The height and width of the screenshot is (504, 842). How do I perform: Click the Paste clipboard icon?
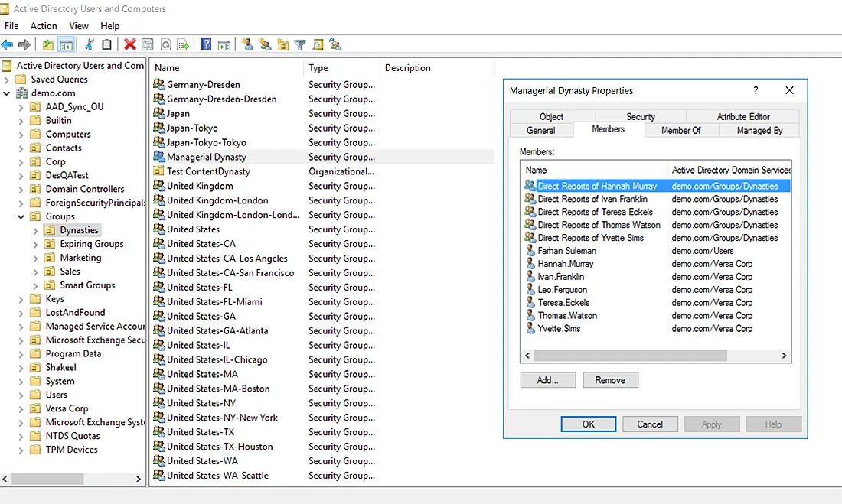point(107,45)
